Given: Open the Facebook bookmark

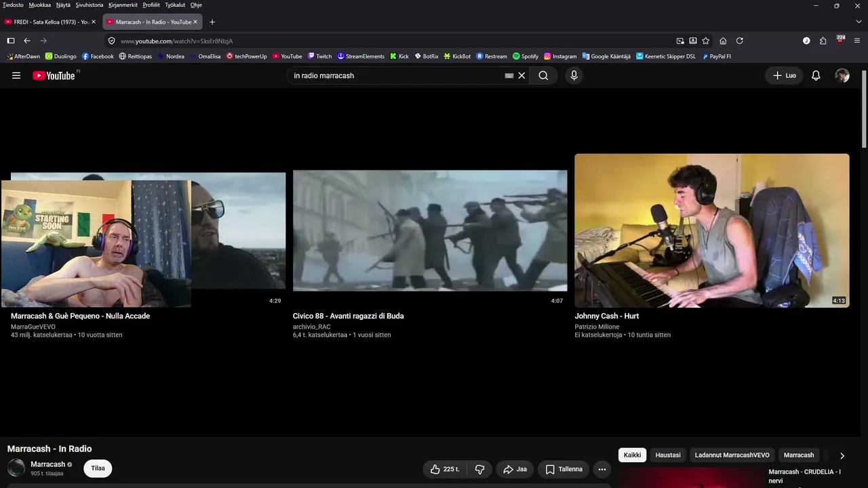Looking at the screenshot, I should tap(98, 56).
